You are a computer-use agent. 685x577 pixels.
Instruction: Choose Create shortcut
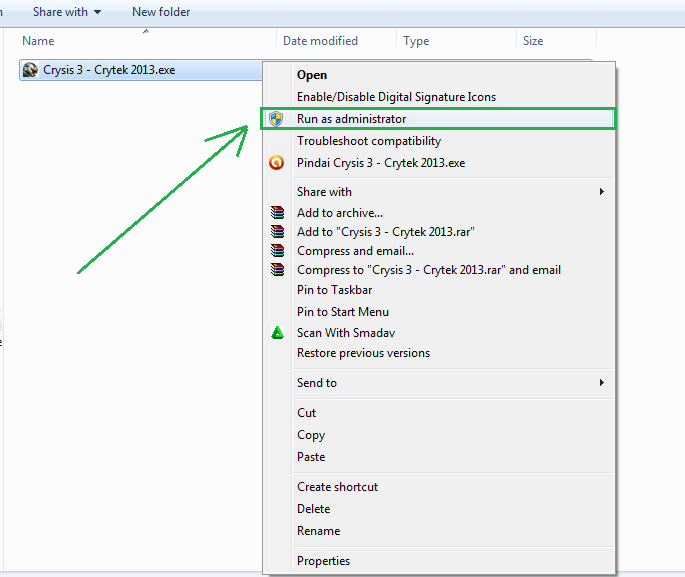point(439,487)
